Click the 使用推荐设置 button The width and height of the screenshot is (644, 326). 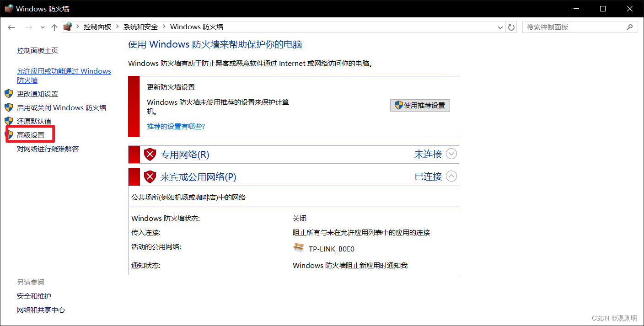point(420,105)
